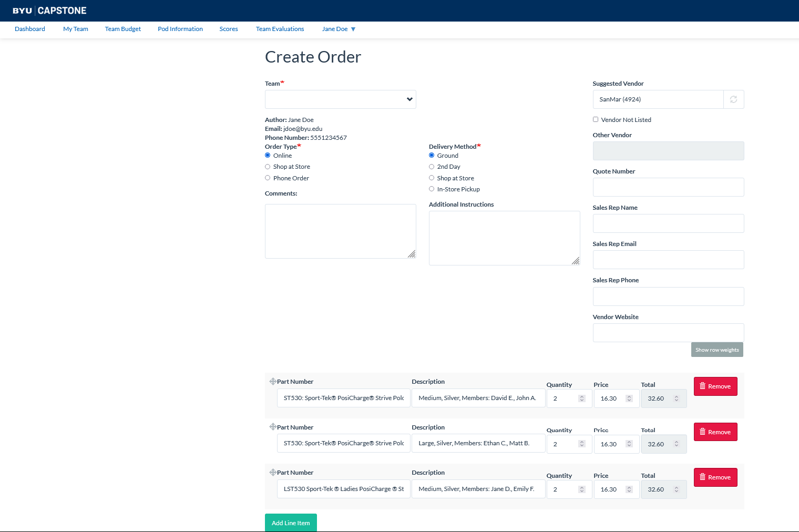Image resolution: width=799 pixels, height=532 pixels.
Task: Remove the LST530 Ladies PosiCharge line item
Action: point(715,477)
